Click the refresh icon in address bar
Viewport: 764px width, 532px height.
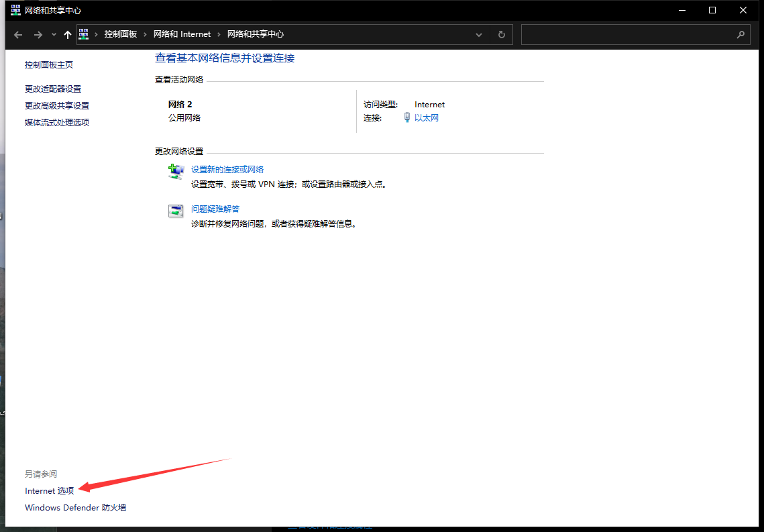click(501, 34)
